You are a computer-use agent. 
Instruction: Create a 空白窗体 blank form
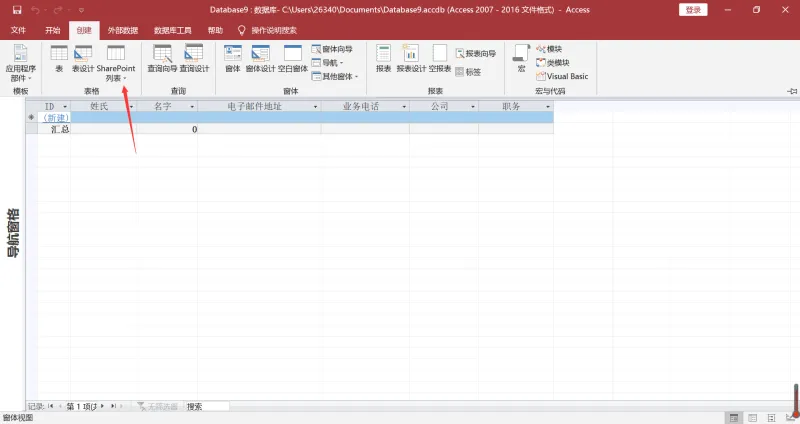pos(293,59)
